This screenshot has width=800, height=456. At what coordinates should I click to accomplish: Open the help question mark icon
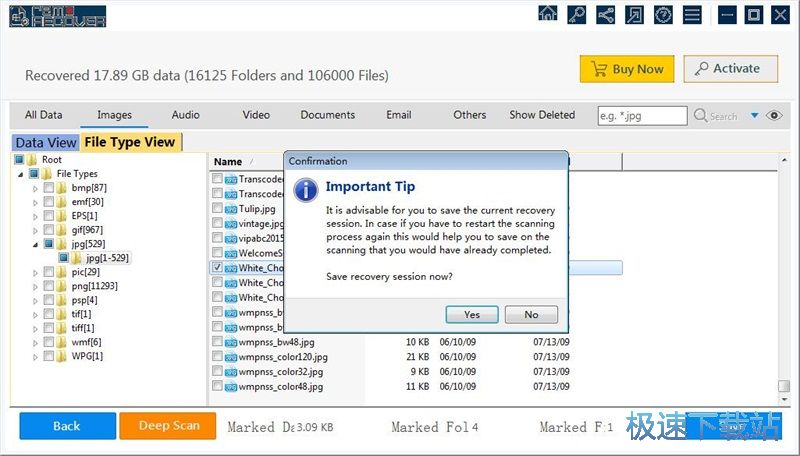[x=663, y=15]
